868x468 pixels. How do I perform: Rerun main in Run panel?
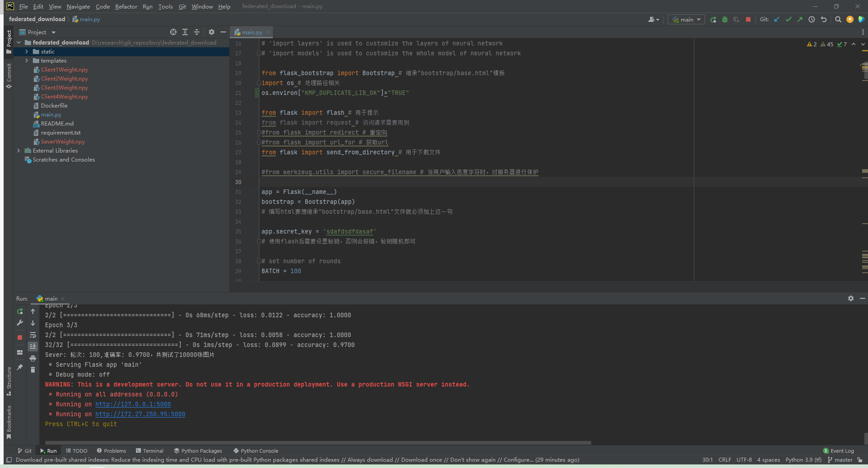click(x=20, y=311)
